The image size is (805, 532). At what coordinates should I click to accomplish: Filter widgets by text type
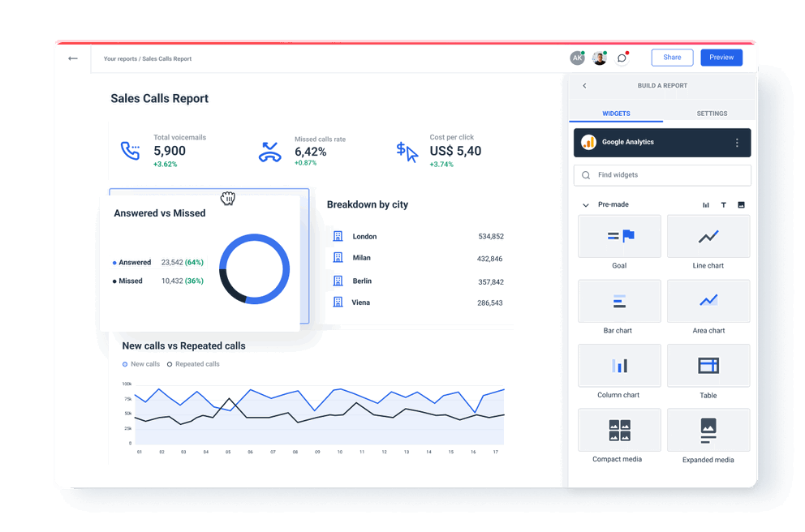pos(723,204)
